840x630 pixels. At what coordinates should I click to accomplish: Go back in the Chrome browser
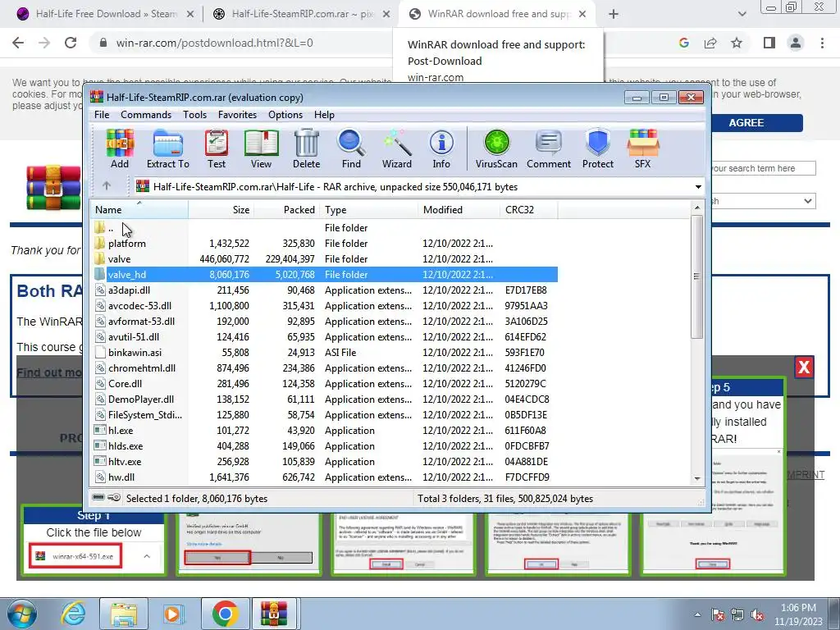pos(18,43)
